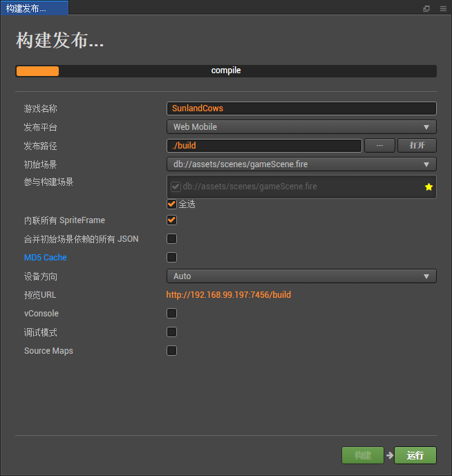452x476 pixels.
Task: Open the 发布平台 Web Mobile dropdown
Action: [x=301, y=127]
